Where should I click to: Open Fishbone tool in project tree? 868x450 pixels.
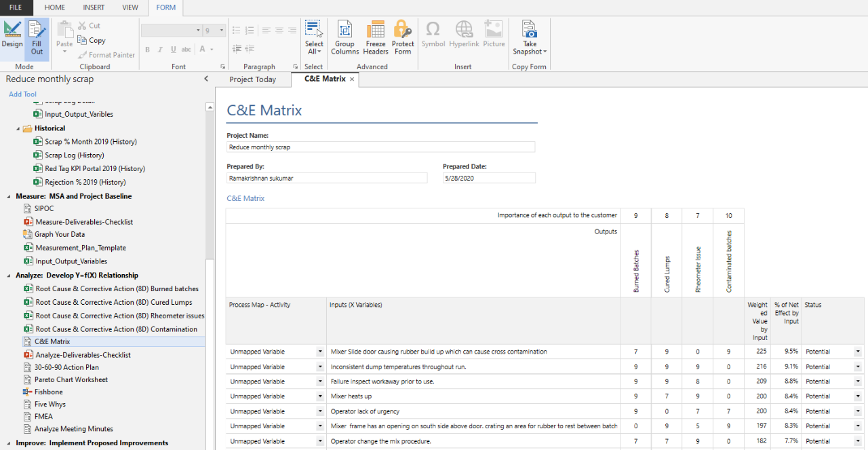click(50, 392)
